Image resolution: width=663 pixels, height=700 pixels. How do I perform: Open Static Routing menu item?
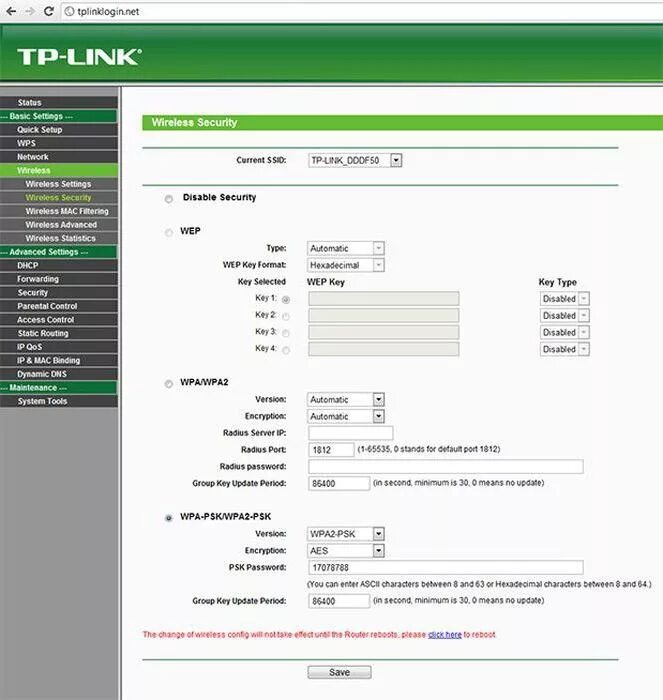[59, 333]
